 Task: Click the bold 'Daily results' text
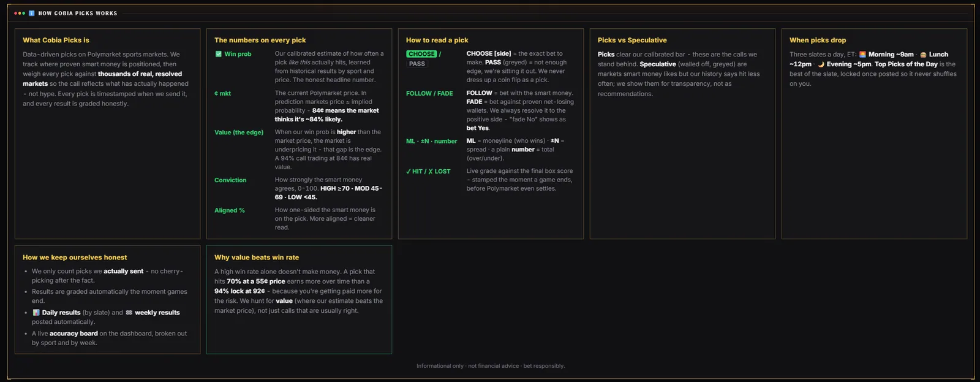click(61, 313)
